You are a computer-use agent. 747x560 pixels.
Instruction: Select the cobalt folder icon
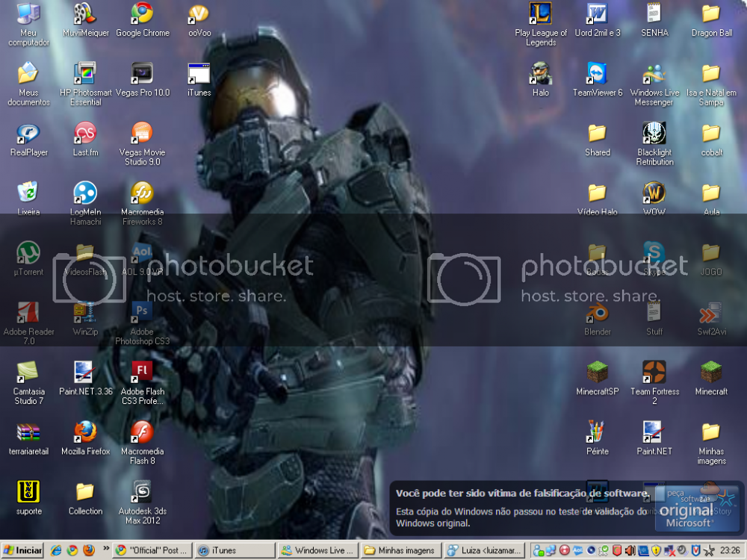[711, 140]
